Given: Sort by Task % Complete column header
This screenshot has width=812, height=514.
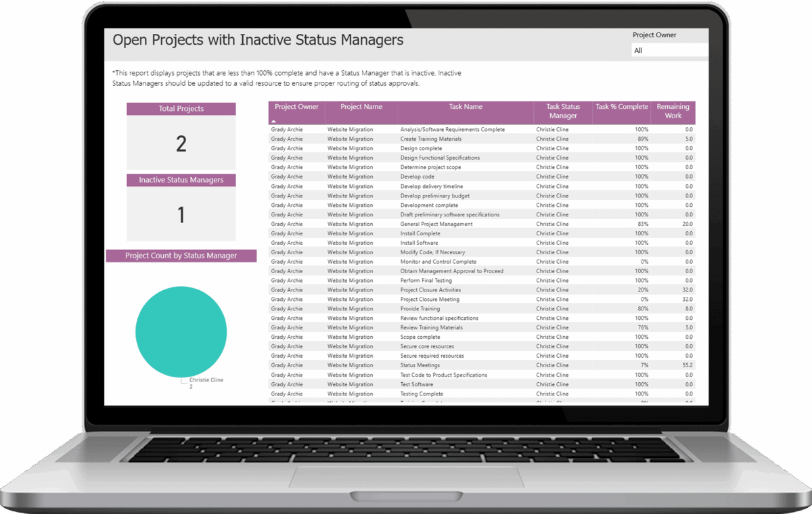Looking at the screenshot, I should point(621,107).
